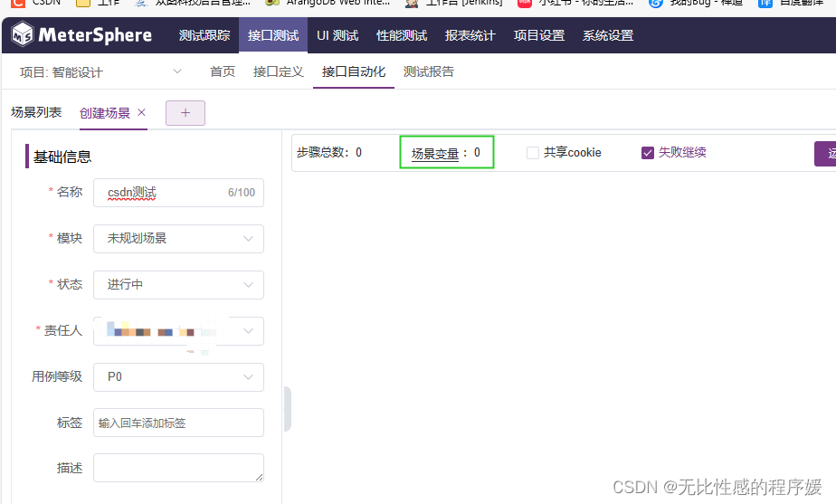Expand the 项目: 智能设计 project selector
836x504 pixels.
point(100,72)
